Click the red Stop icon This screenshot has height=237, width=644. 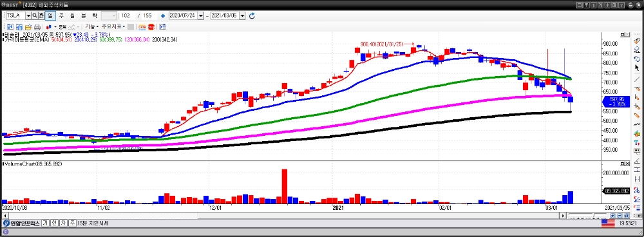(x=151, y=27)
